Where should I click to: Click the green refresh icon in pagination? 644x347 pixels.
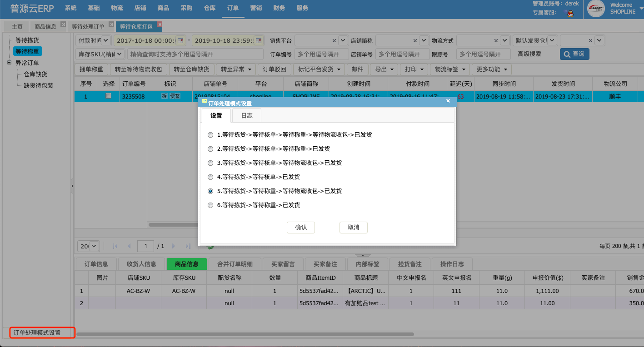[x=210, y=246]
